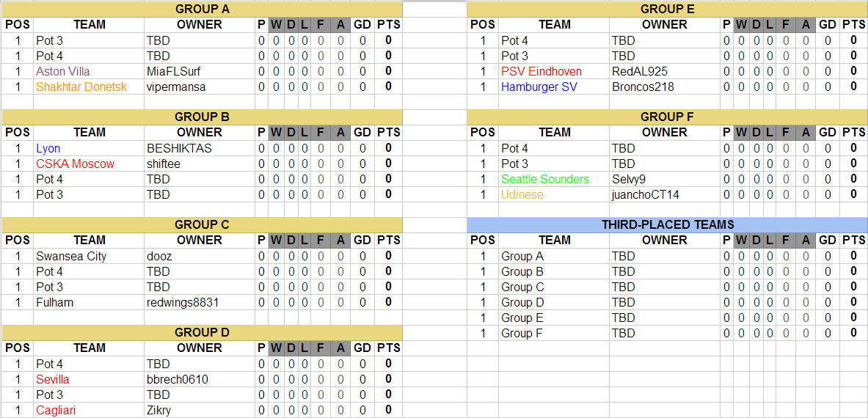Select owner cell MiaFLSurf
868x418 pixels.
[174, 71]
